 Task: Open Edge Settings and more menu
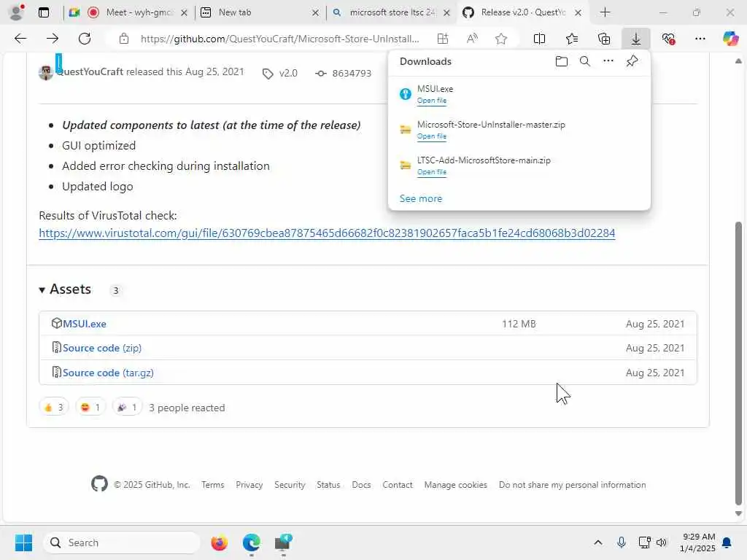pos(700,39)
